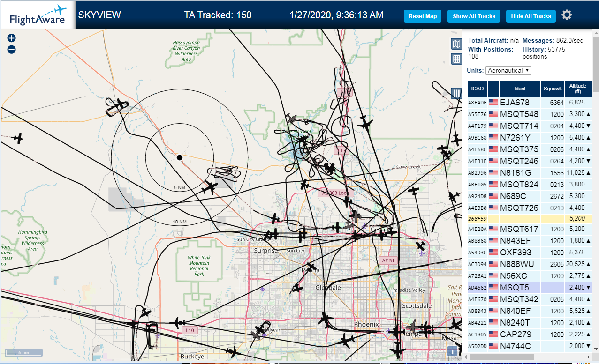
Task: Toggle the grid table view icon
Action: pos(456,59)
